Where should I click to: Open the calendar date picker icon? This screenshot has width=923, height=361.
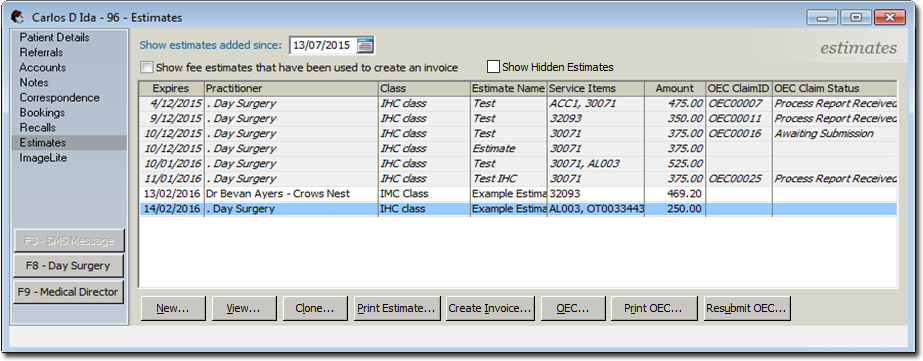(x=365, y=45)
